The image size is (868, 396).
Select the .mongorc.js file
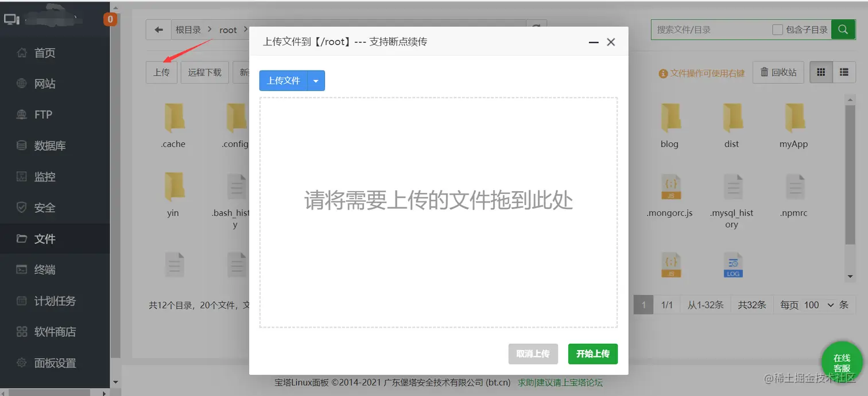[x=669, y=195]
